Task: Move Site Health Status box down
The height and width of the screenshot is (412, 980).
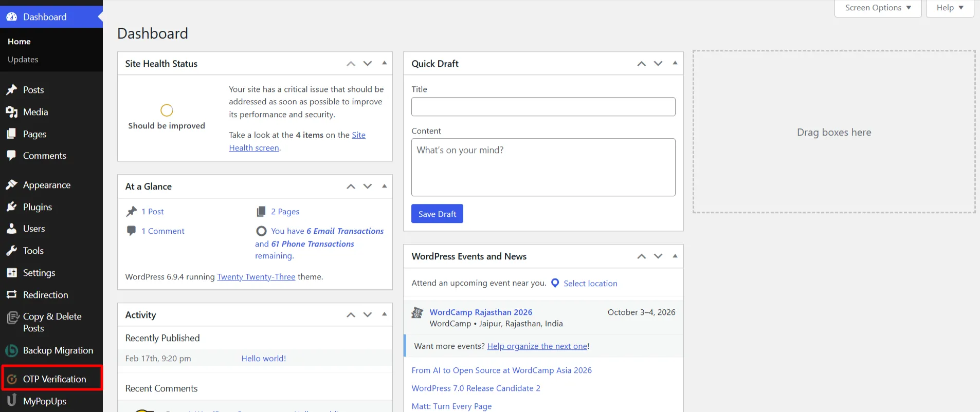Action: point(368,64)
